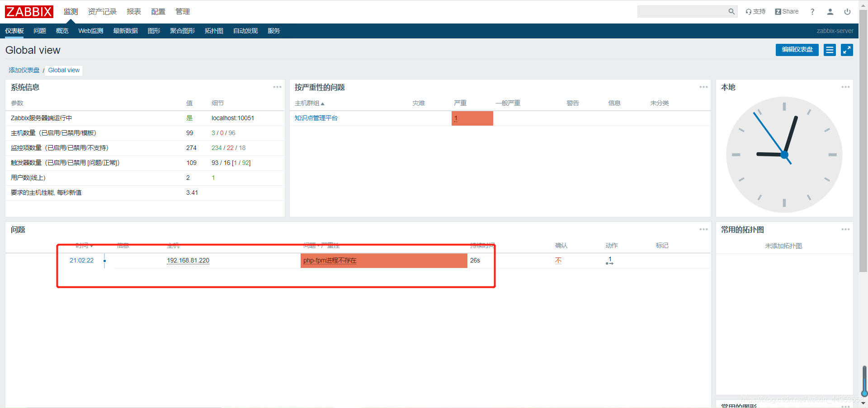Open the Support headset link

click(755, 12)
